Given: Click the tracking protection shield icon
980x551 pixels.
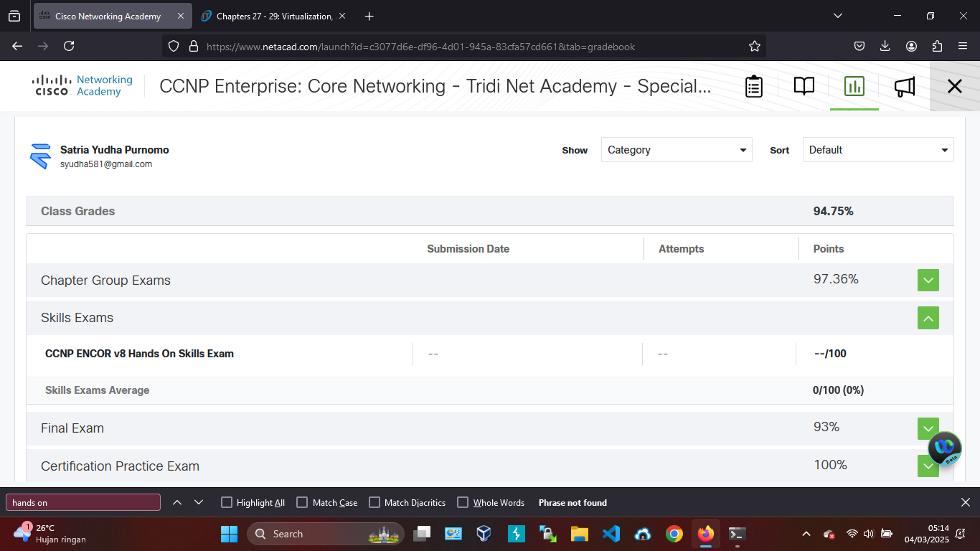Looking at the screenshot, I should 174,47.
